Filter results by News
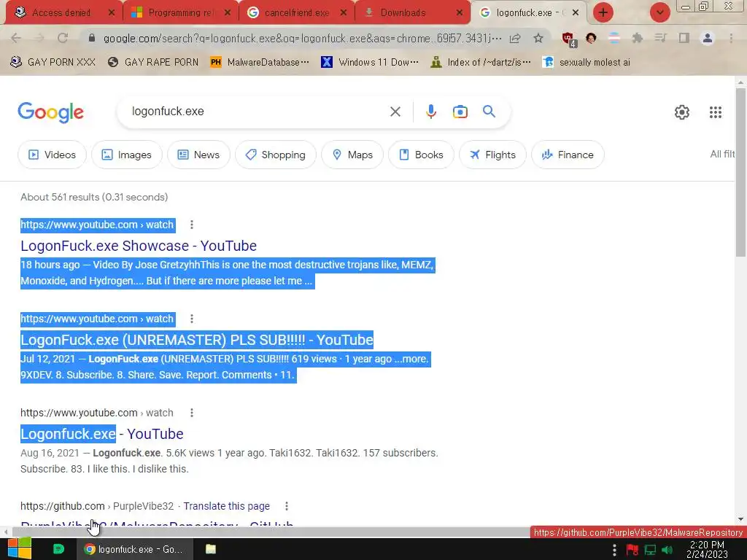747x560 pixels. [198, 155]
